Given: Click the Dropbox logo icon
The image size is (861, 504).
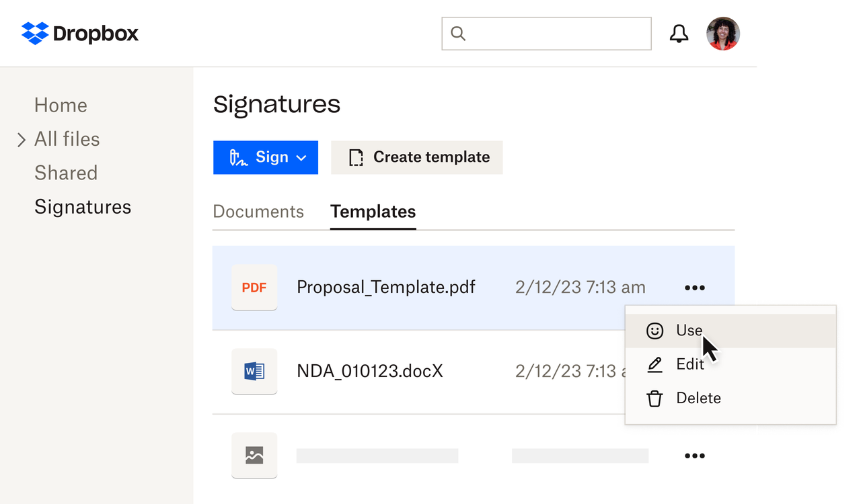Looking at the screenshot, I should click(x=34, y=33).
